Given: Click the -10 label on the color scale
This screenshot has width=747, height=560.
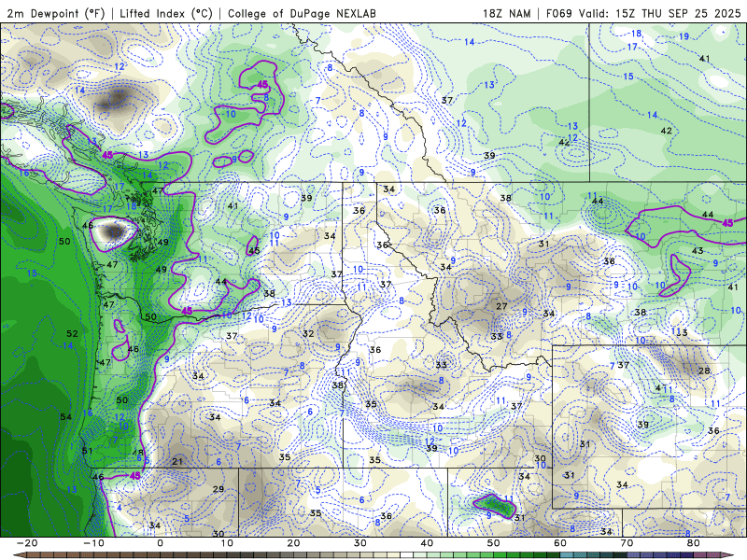Looking at the screenshot, I should (x=93, y=543).
